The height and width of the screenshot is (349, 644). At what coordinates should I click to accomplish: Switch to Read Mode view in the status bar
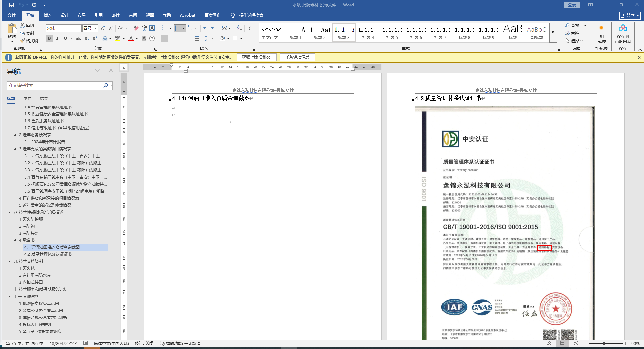[x=549, y=343]
